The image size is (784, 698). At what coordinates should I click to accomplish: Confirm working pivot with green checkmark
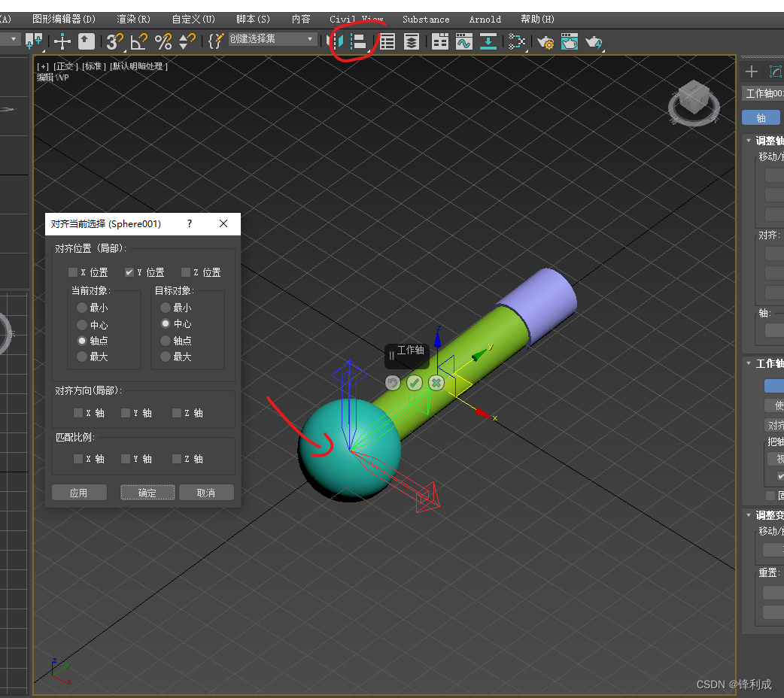point(414,383)
